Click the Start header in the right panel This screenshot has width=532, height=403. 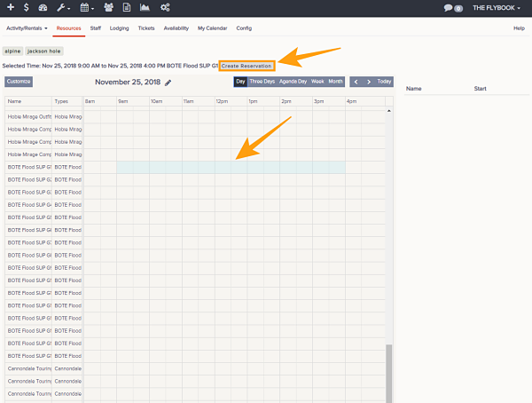(480, 89)
